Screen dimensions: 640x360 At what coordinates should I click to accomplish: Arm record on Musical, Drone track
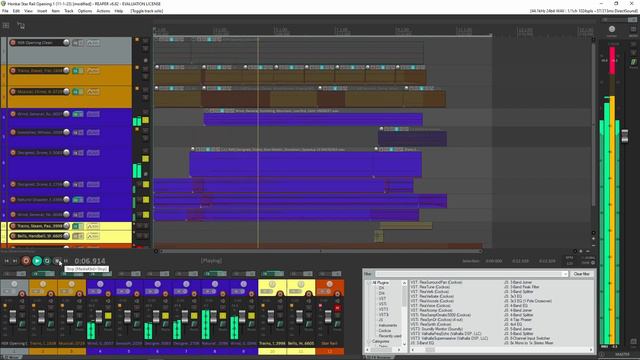[13, 91]
